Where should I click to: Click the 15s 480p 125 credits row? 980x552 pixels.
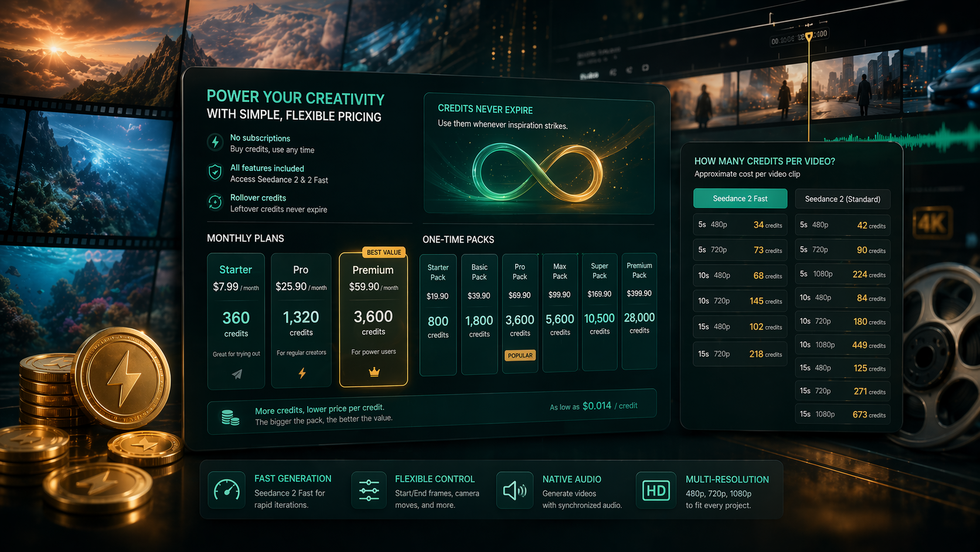tap(842, 368)
